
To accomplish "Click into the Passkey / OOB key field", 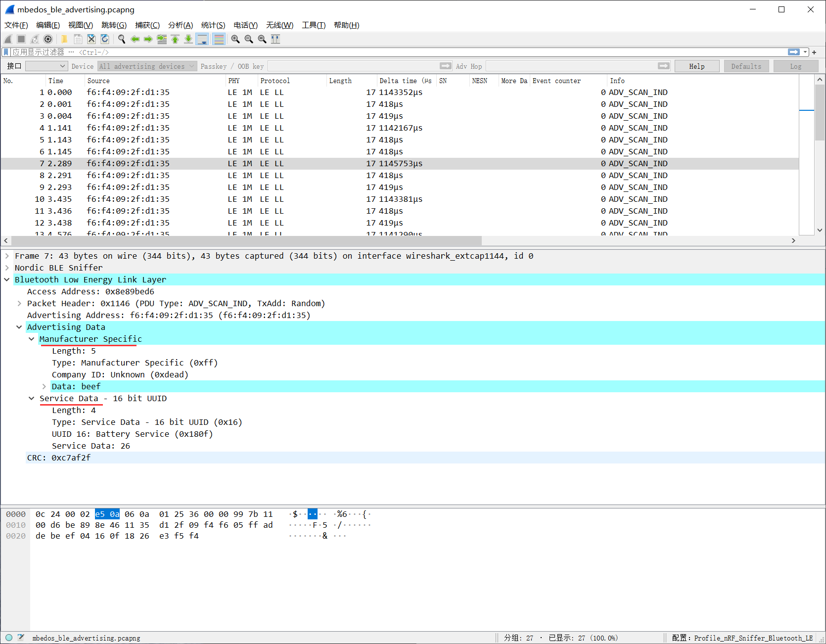I will (x=353, y=66).
